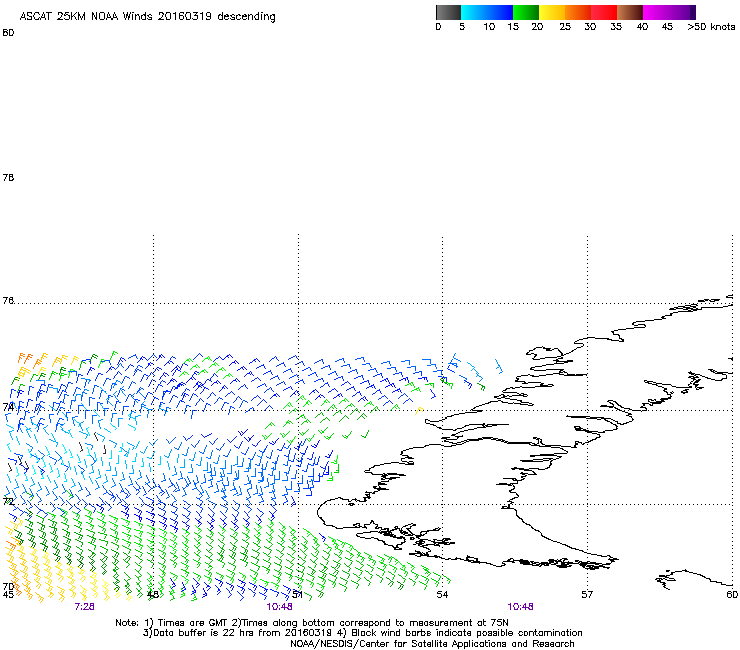Click the '>50 knots' legend label

[711, 27]
